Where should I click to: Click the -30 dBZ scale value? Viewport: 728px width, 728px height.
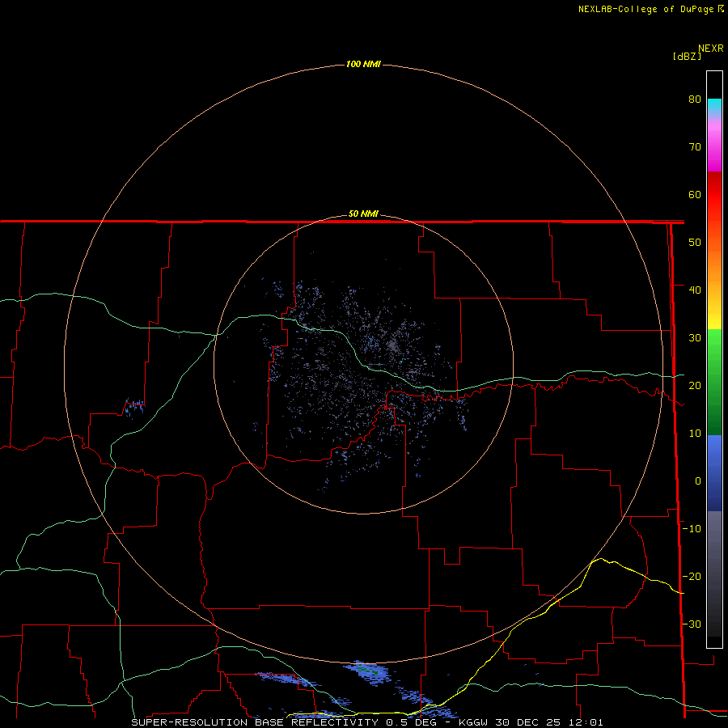coord(692,624)
